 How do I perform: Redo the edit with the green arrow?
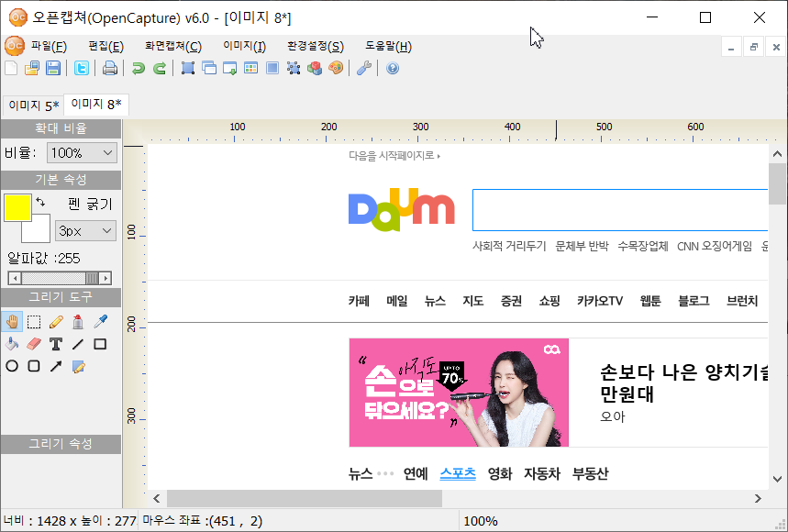pyautogui.click(x=160, y=68)
